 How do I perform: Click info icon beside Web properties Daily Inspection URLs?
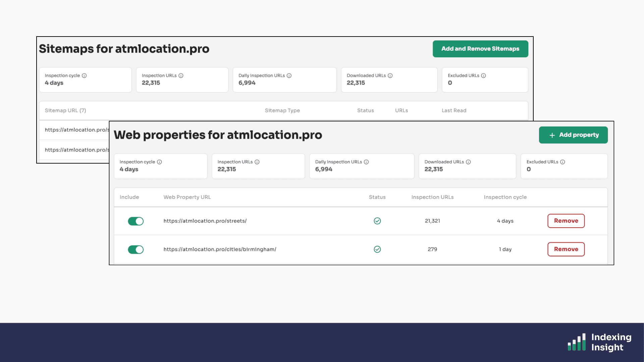(366, 162)
